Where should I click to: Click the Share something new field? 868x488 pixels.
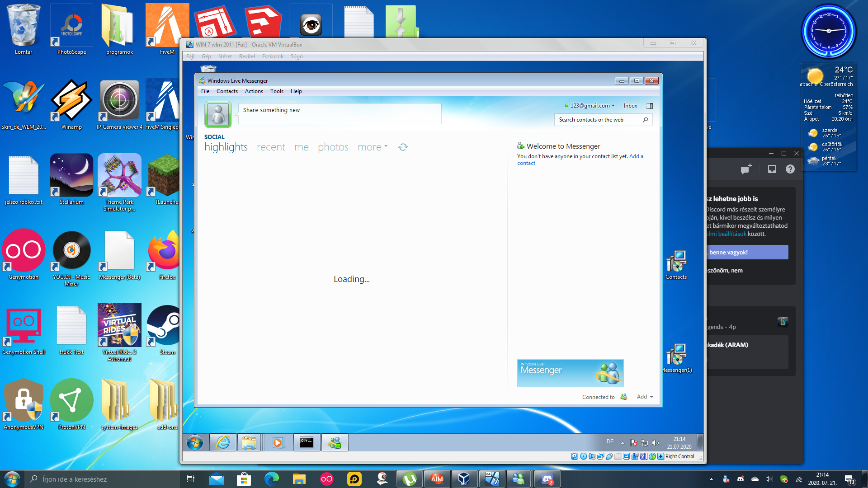[340, 113]
